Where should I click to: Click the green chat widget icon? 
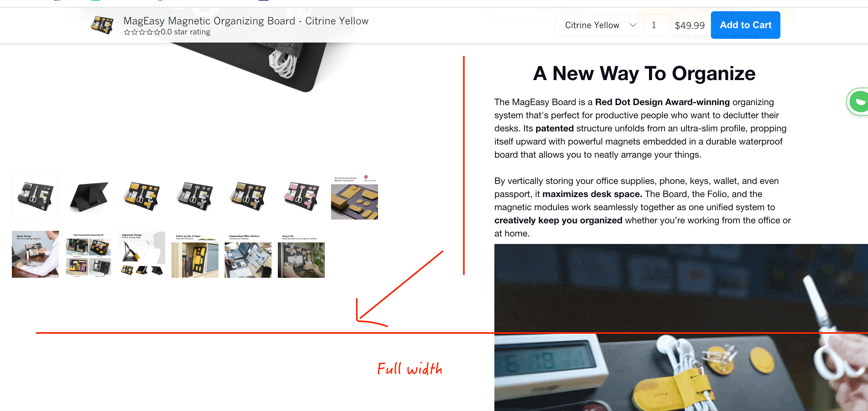(859, 102)
